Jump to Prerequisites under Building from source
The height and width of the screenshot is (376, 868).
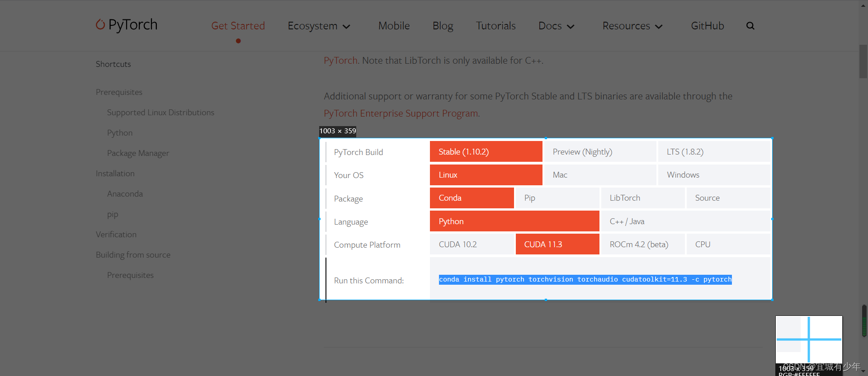point(130,275)
